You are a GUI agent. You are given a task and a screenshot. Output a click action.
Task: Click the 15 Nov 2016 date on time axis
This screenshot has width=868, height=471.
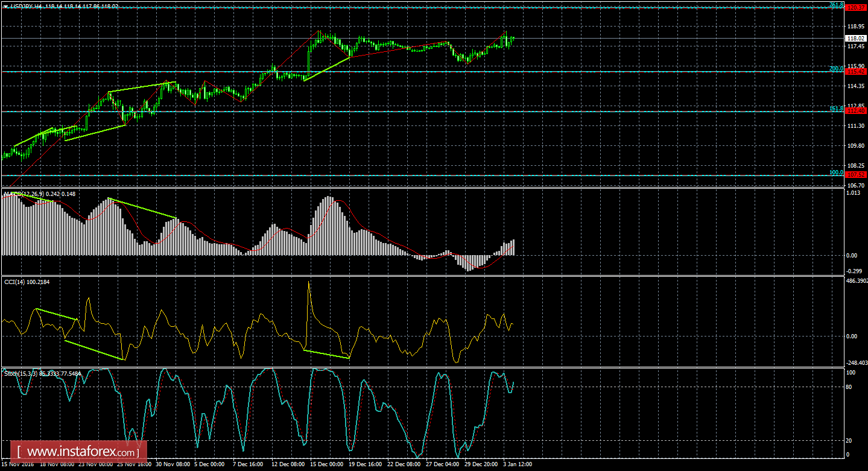tap(18, 465)
